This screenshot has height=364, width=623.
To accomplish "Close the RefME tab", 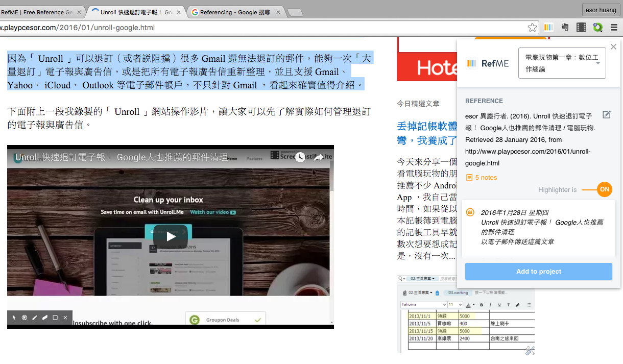I will point(79,12).
